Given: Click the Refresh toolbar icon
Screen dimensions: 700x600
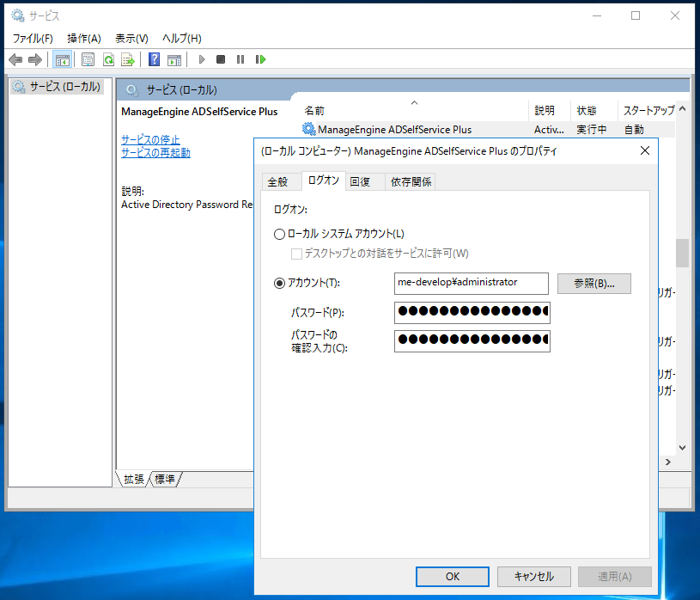Looking at the screenshot, I should 108,59.
